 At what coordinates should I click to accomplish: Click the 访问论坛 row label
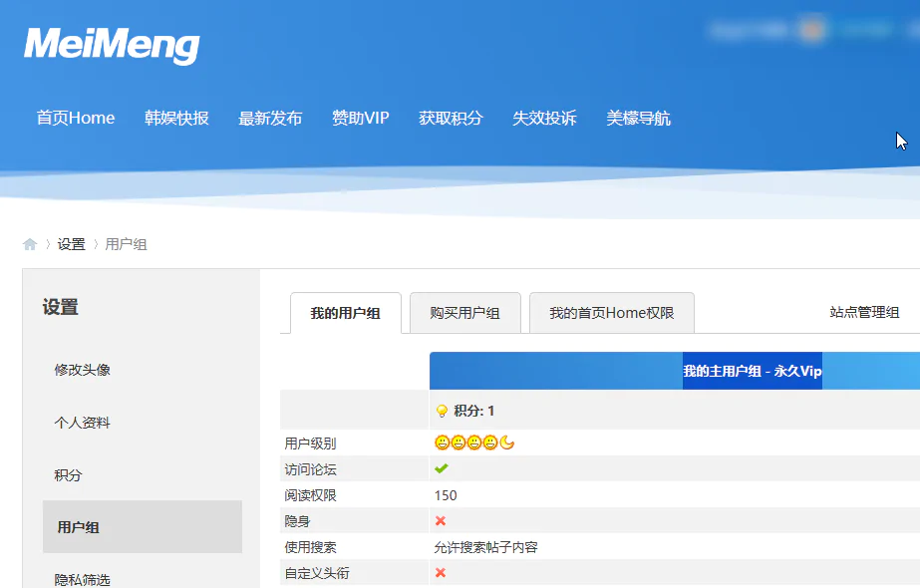point(310,469)
